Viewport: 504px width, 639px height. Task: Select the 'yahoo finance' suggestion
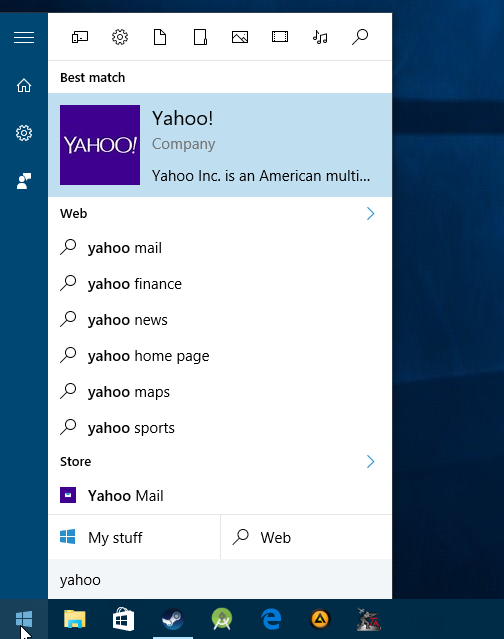(x=220, y=284)
